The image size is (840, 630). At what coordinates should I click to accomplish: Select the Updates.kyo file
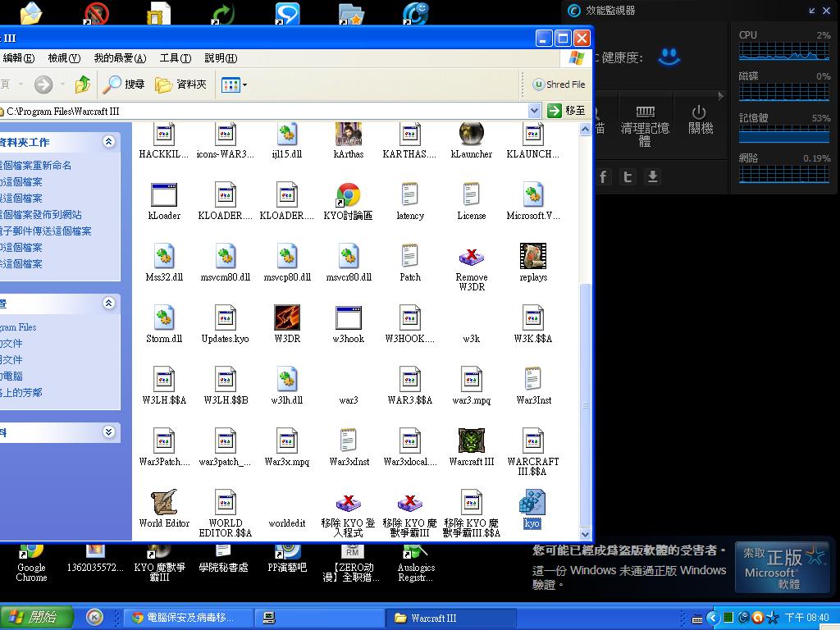click(x=226, y=318)
